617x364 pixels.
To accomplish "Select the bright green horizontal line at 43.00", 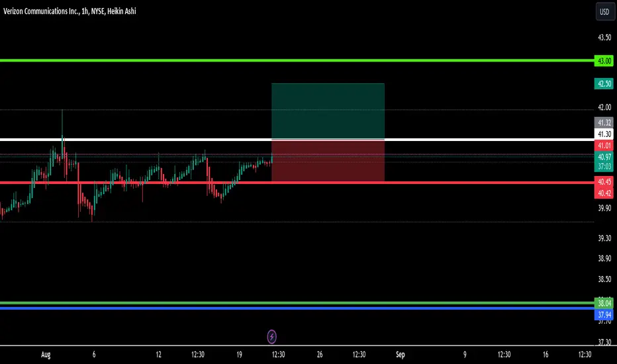I will pos(297,60).
